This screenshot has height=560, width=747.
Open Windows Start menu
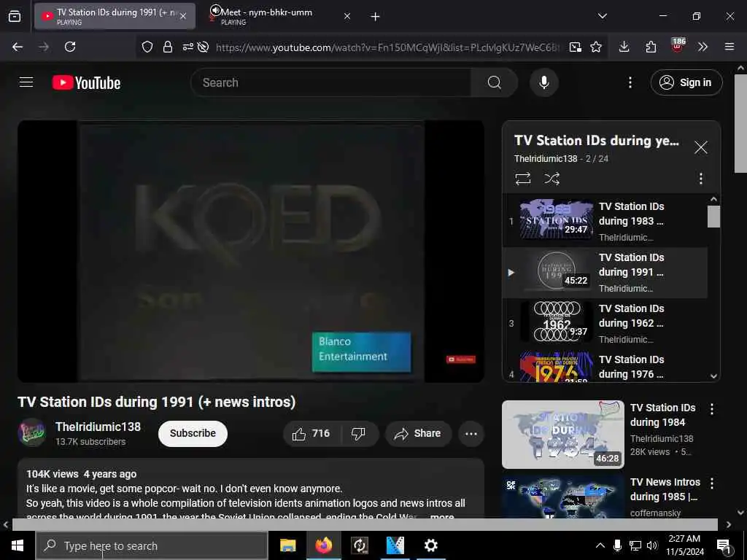[x=18, y=545]
